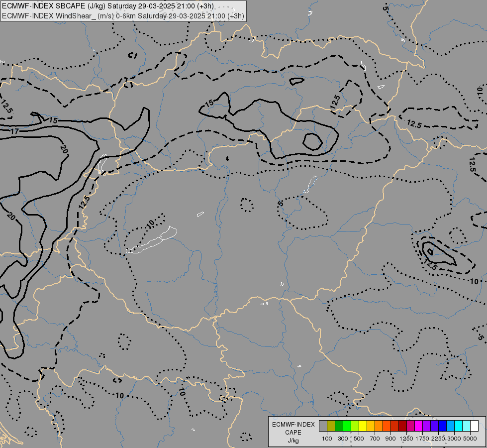Choose the orange swatch right of 700 tick
This screenshot has height=448, width=487.
(x=379, y=426)
